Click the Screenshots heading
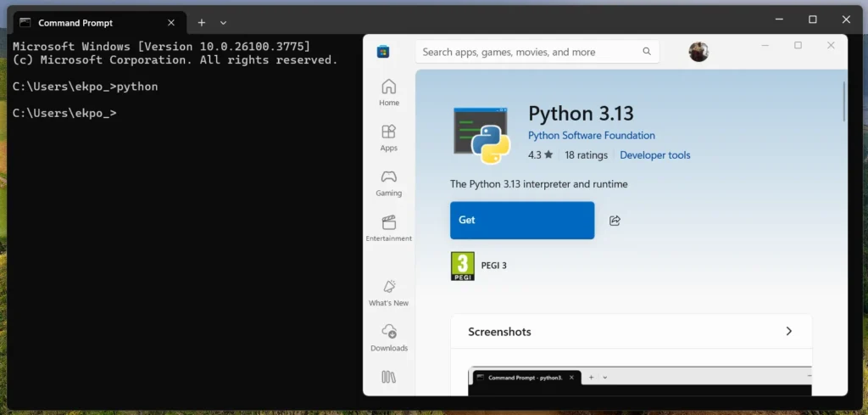 point(499,332)
